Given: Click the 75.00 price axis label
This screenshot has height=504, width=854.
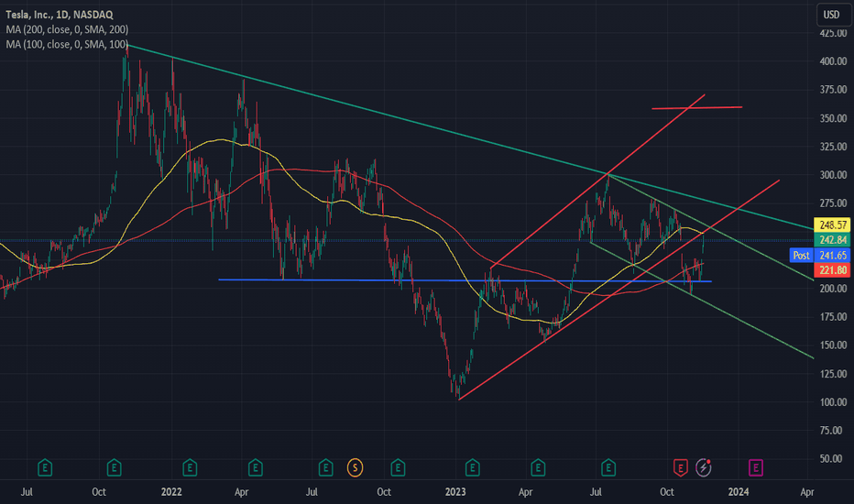Looking at the screenshot, I should coord(833,431).
